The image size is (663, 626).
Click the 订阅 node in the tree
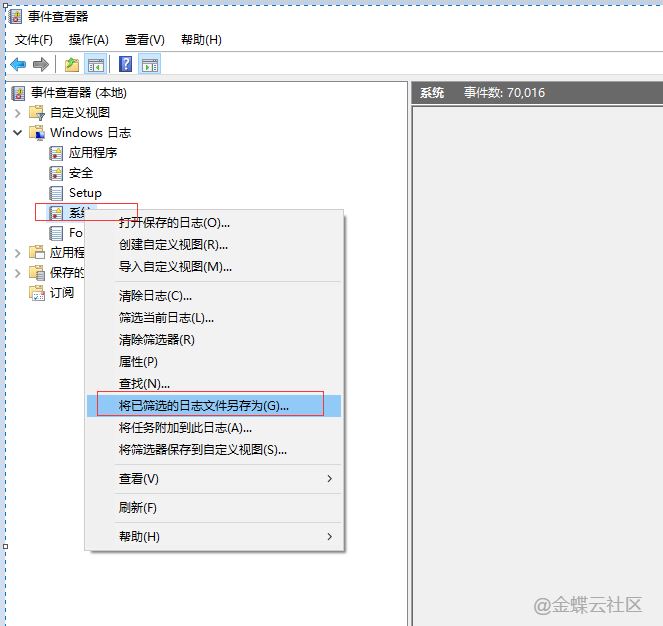[x=62, y=293]
